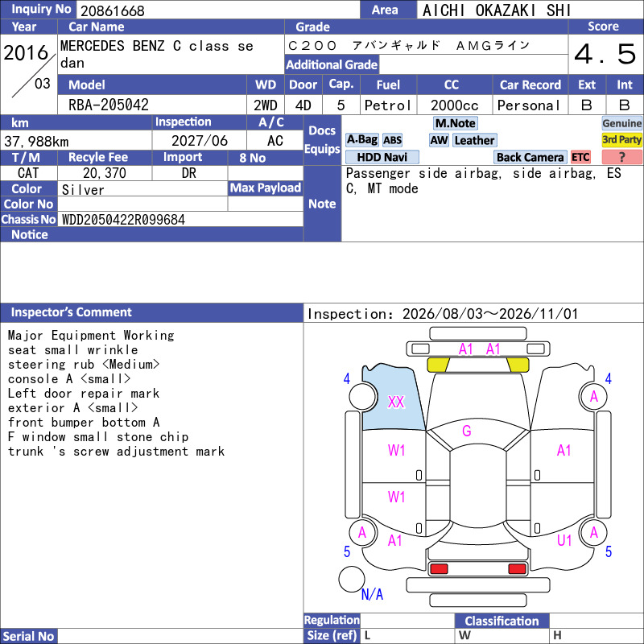Select the Petrol fuel value
Screen dimensions: 644x644
(x=388, y=105)
